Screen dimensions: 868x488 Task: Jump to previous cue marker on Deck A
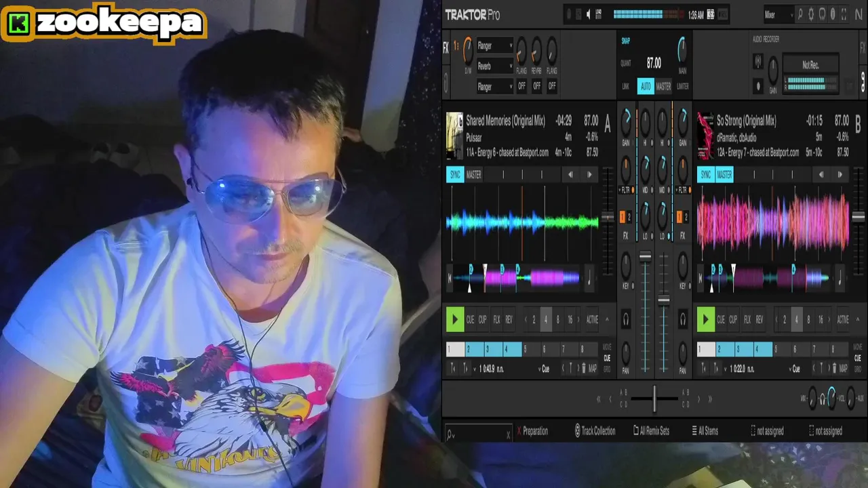click(563, 369)
